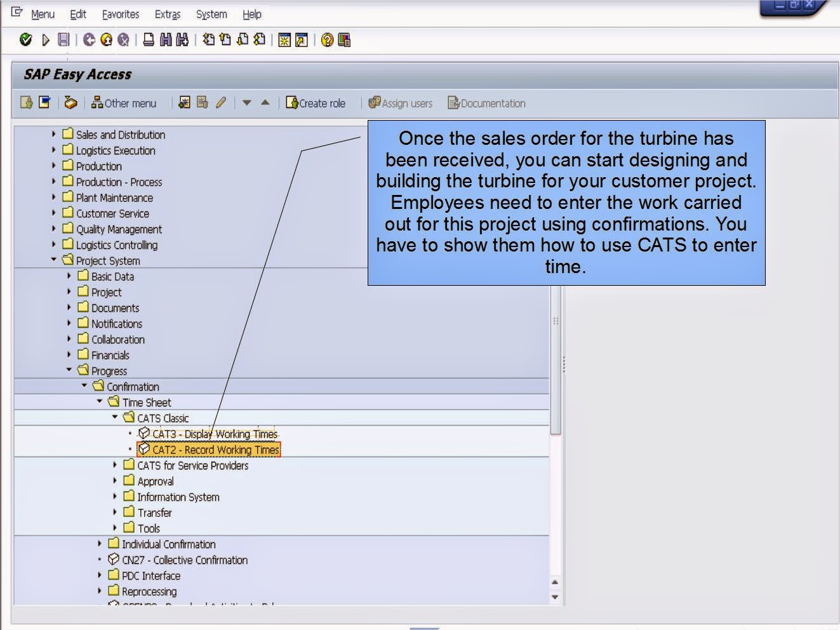Expand the Basic Data folder
Image resolution: width=840 pixels, height=630 pixels.
[x=69, y=276]
